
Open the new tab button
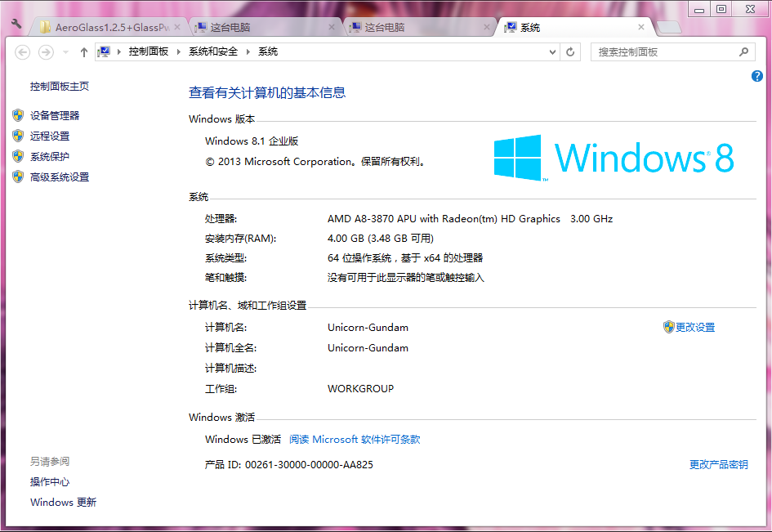668,28
